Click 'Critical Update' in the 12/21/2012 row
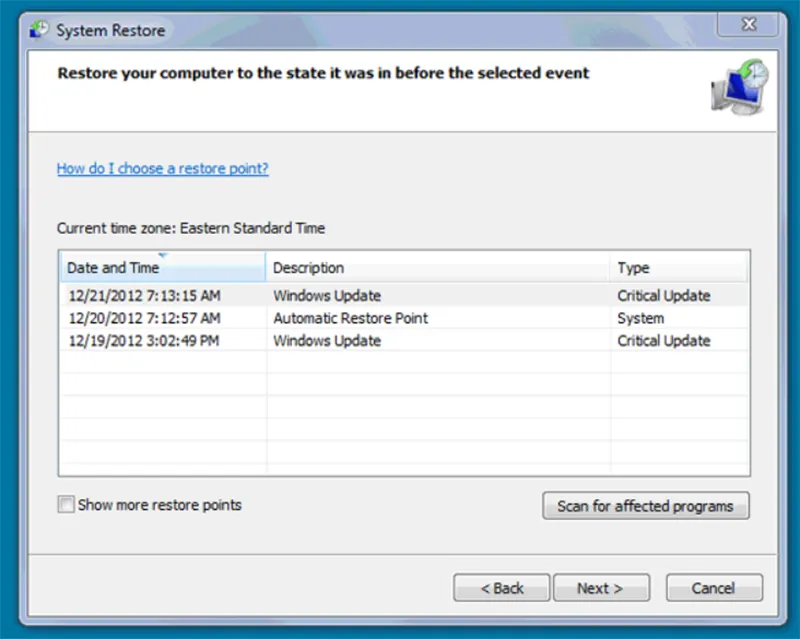800x639 pixels. click(x=664, y=296)
